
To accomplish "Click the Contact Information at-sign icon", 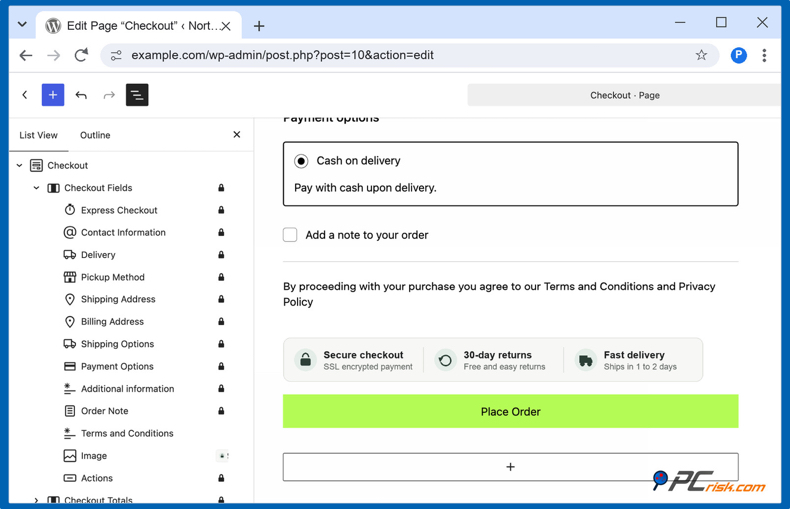I will tap(70, 232).
